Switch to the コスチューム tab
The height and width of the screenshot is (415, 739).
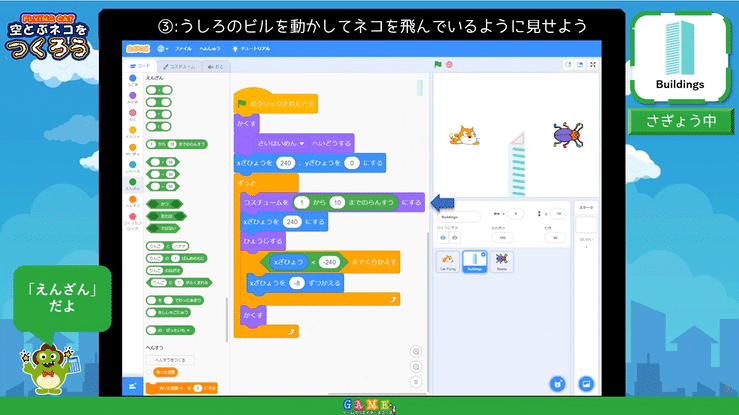click(x=180, y=66)
